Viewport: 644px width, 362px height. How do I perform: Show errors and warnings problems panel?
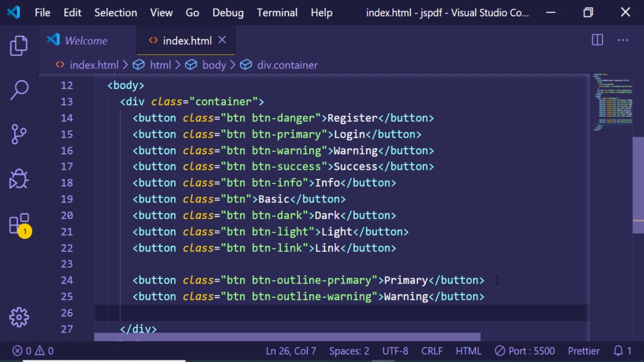(x=33, y=351)
